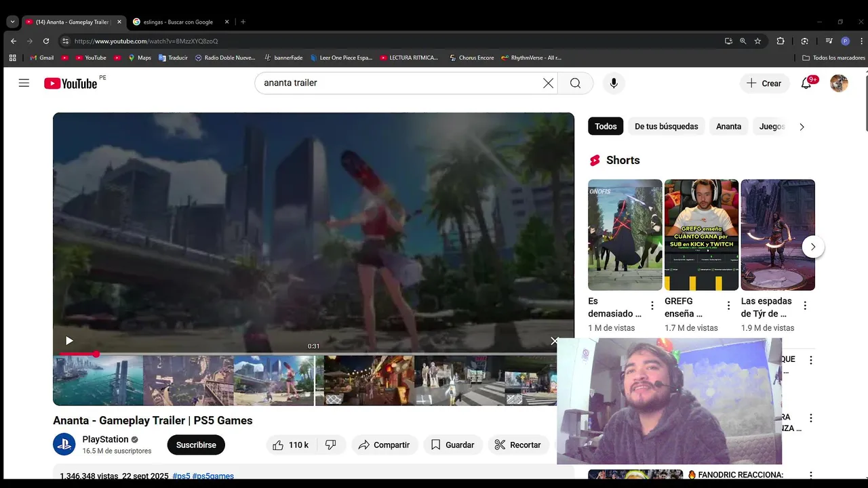Start voice search with the microphone

pyautogui.click(x=614, y=83)
